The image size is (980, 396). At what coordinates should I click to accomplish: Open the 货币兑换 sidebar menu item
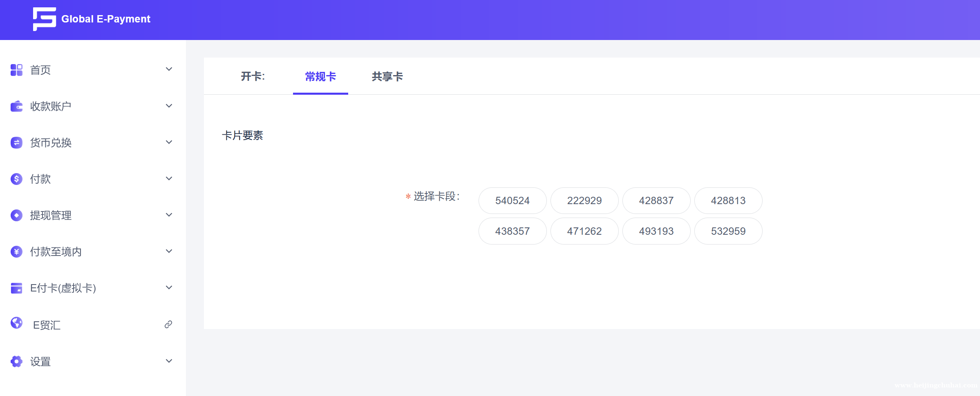(93, 142)
